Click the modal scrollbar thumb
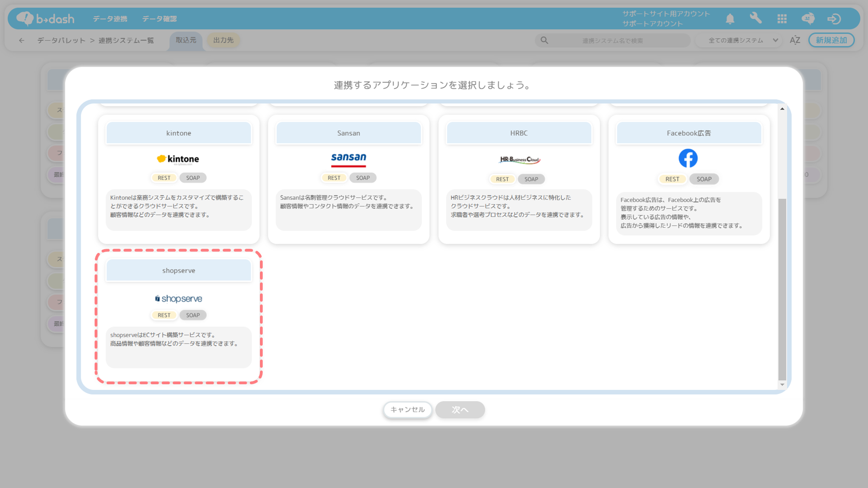 point(782,289)
